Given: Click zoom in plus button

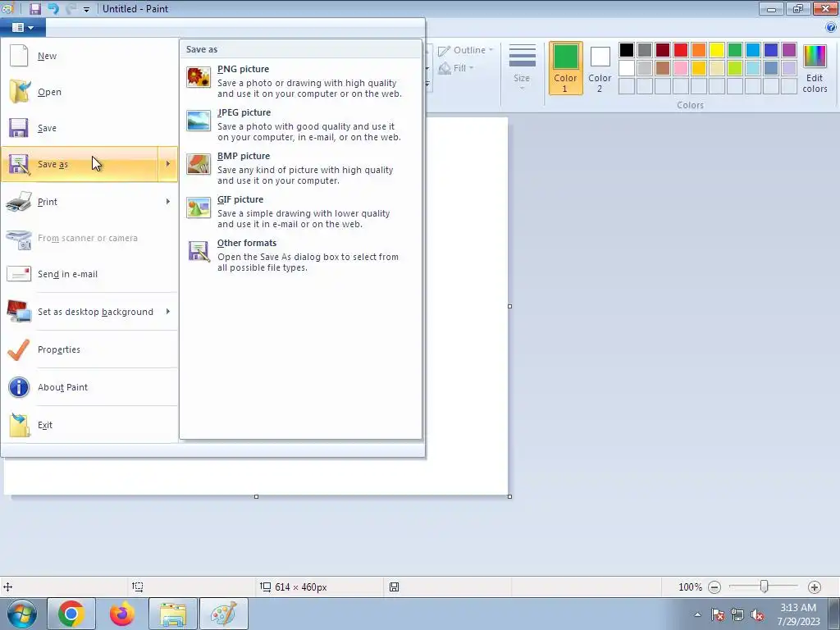Looking at the screenshot, I should point(815,587).
